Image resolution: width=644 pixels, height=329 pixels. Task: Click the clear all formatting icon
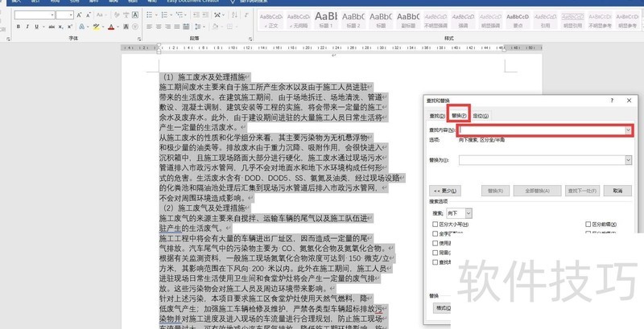[117, 15]
